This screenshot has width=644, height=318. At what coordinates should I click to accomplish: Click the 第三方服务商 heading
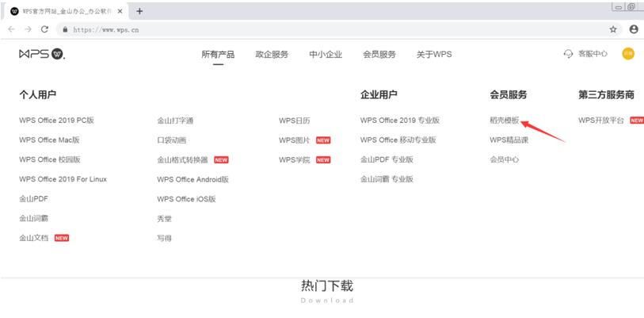(x=606, y=95)
